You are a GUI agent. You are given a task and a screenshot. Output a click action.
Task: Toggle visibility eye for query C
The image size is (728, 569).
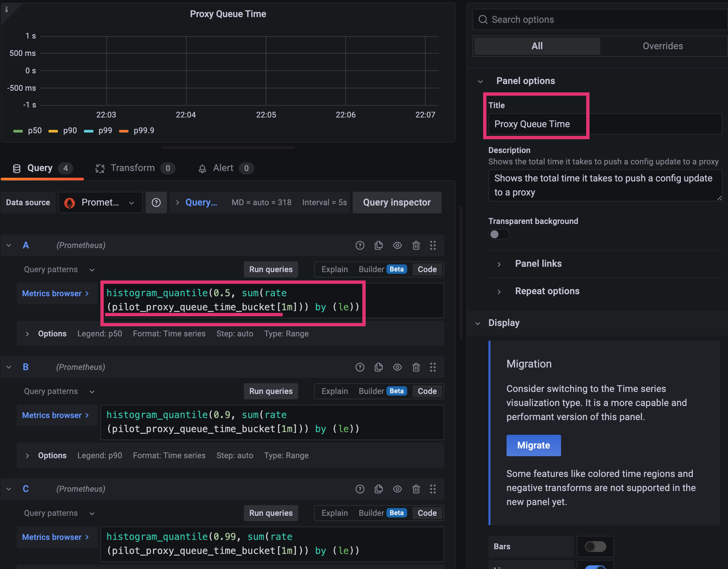(x=397, y=489)
